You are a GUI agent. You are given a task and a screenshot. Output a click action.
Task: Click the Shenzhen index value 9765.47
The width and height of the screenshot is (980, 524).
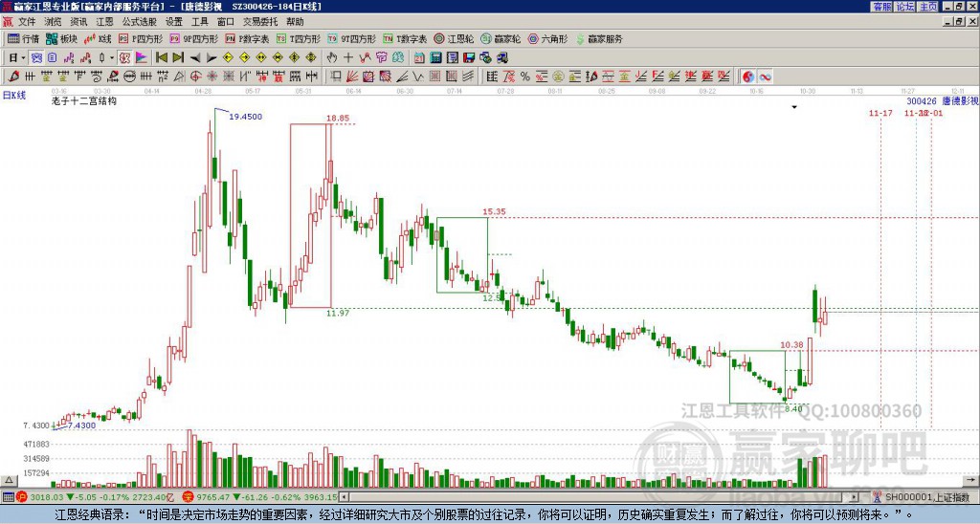[214, 497]
